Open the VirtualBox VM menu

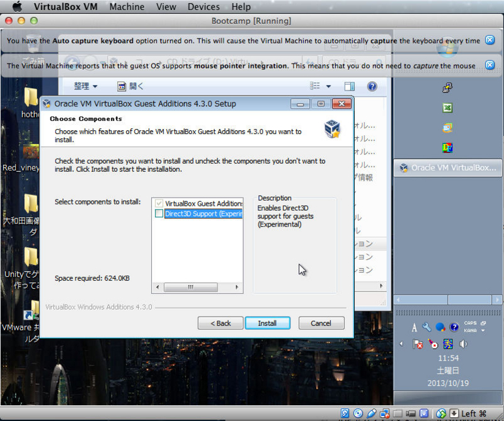point(66,7)
